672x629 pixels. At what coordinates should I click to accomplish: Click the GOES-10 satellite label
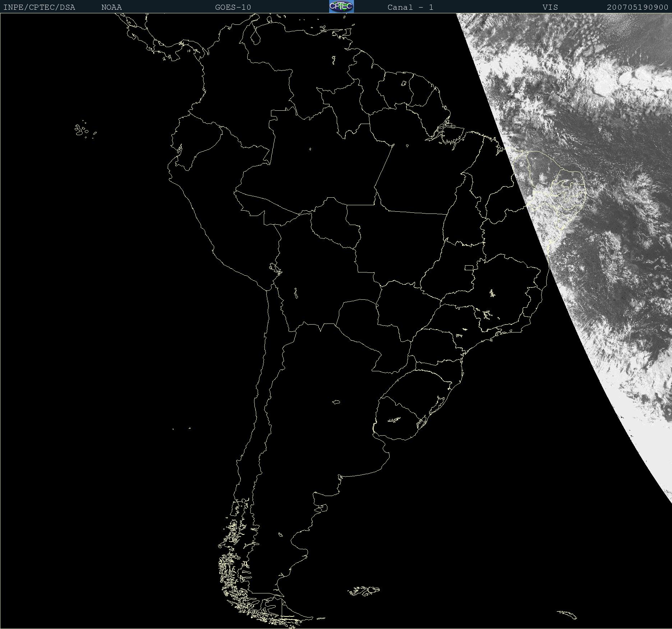[233, 7]
